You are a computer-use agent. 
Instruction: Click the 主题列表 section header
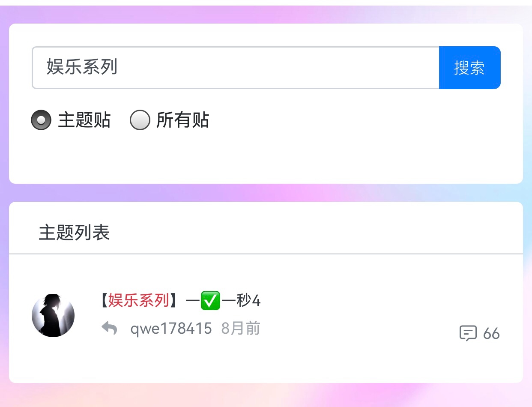click(x=74, y=232)
